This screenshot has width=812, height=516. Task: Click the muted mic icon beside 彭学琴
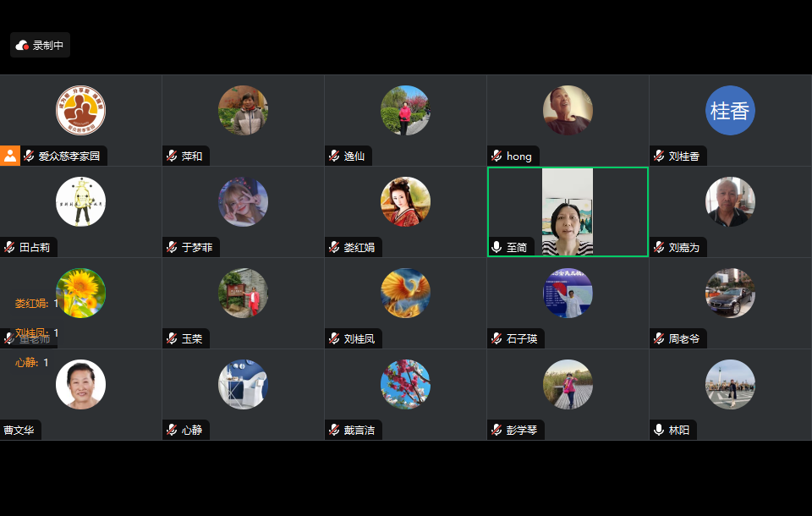497,430
